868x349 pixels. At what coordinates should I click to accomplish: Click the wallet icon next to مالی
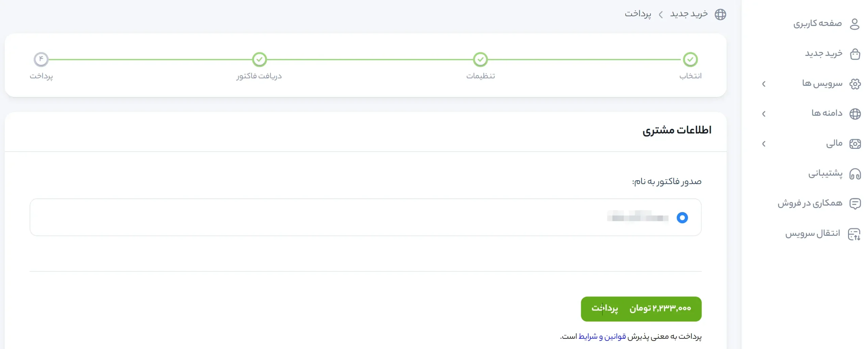pyautogui.click(x=855, y=144)
